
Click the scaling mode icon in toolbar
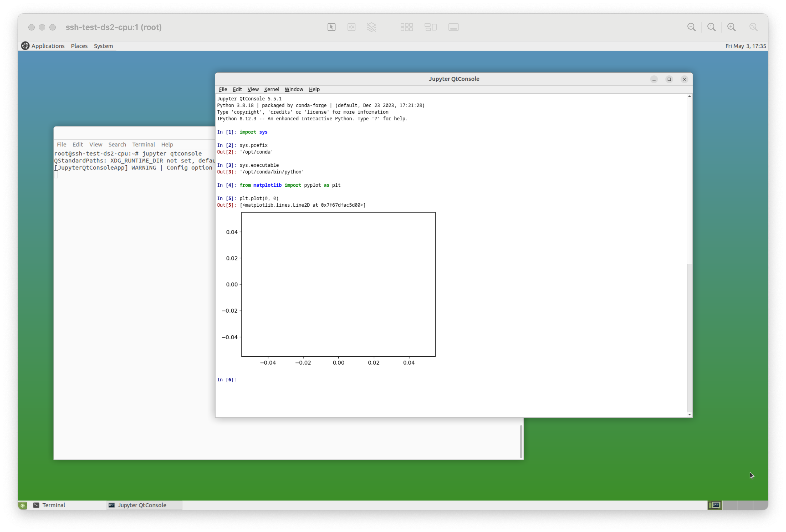point(351,27)
